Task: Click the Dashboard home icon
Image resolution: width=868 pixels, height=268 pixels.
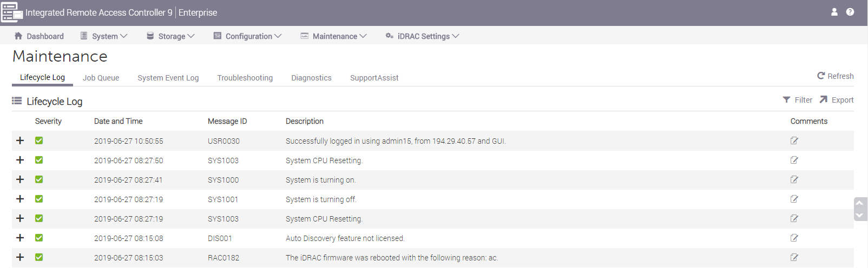Action: [18, 36]
